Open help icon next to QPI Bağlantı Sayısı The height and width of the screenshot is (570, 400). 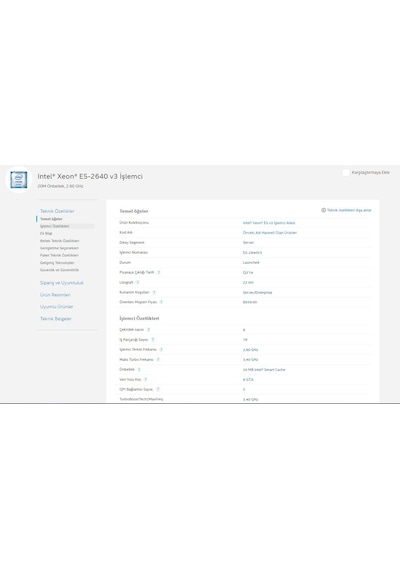tap(158, 389)
